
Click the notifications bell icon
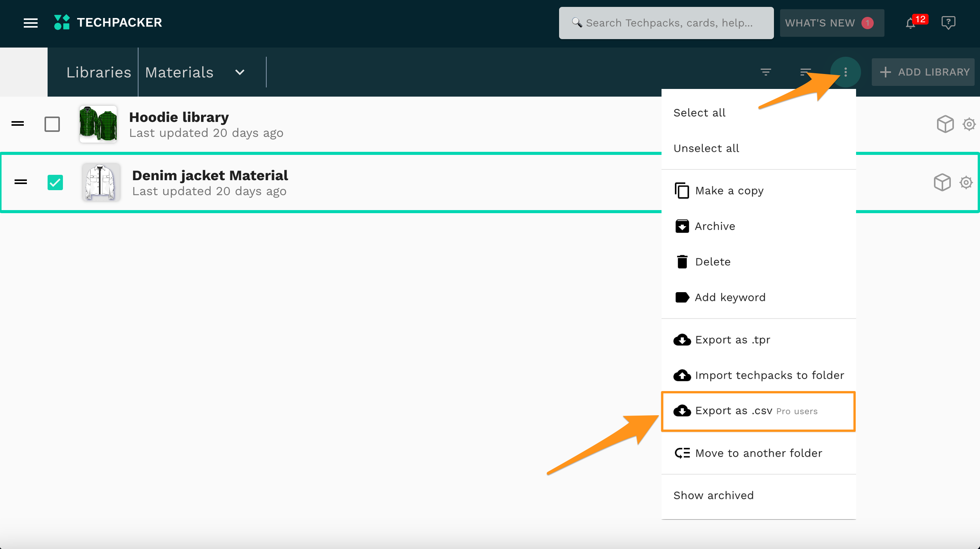(x=911, y=23)
